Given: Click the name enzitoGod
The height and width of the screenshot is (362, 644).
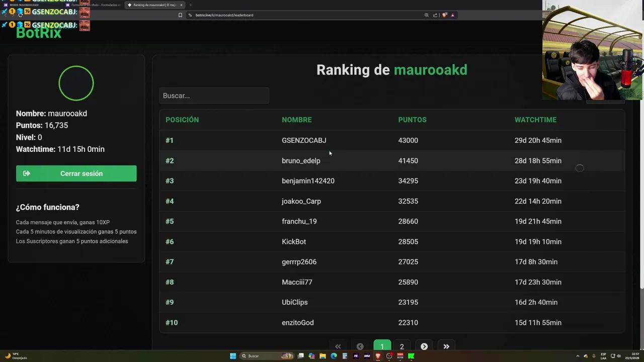Looking at the screenshot, I should point(298,323).
